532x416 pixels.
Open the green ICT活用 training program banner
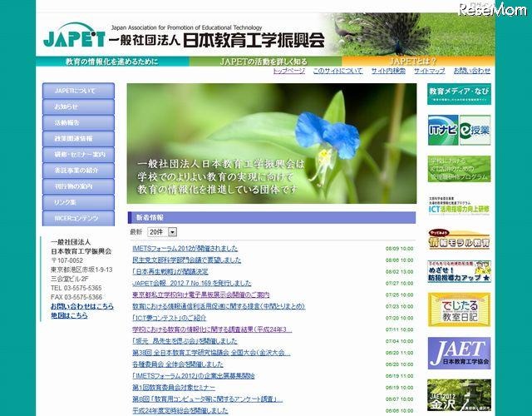point(459,169)
